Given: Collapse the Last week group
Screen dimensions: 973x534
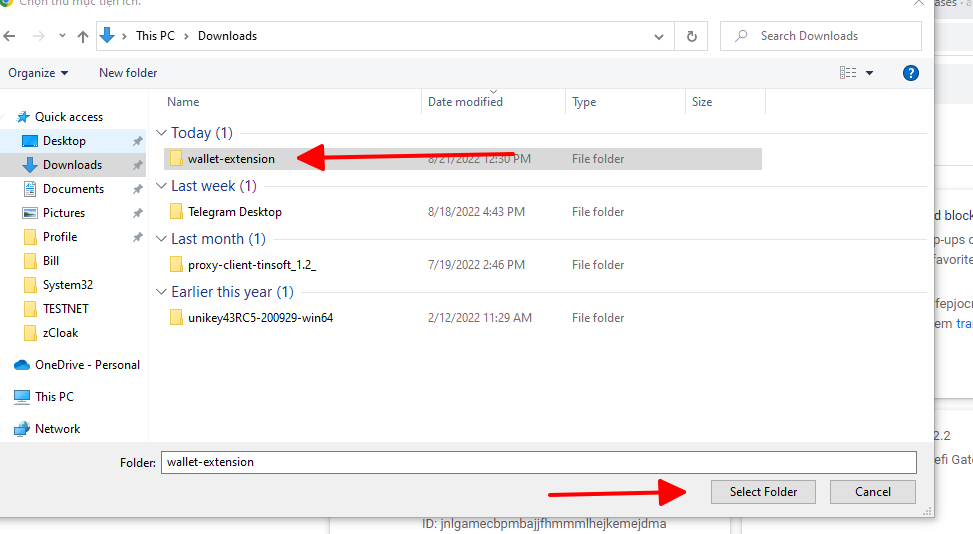Looking at the screenshot, I should 161,186.
